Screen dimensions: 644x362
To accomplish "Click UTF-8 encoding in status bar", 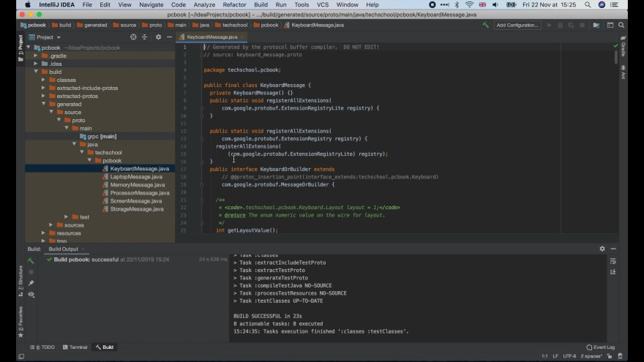I will 569,356.
